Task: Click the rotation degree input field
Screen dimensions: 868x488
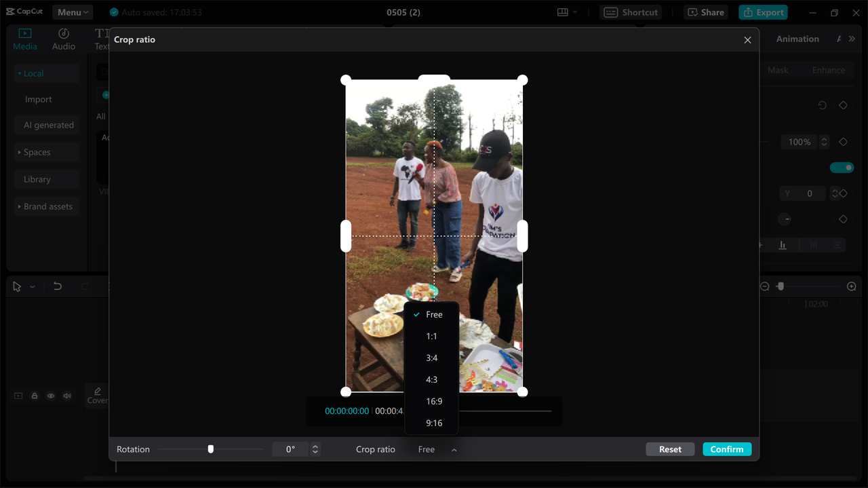Action: (290, 449)
